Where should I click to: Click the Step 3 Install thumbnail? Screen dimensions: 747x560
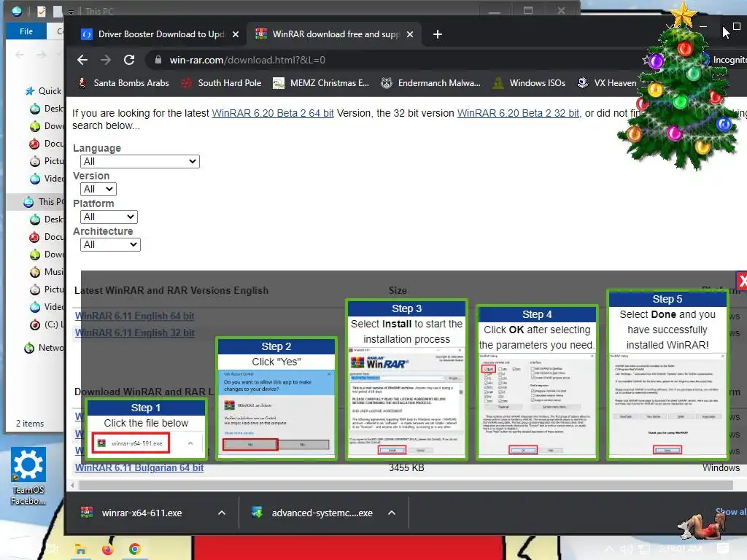pos(407,378)
